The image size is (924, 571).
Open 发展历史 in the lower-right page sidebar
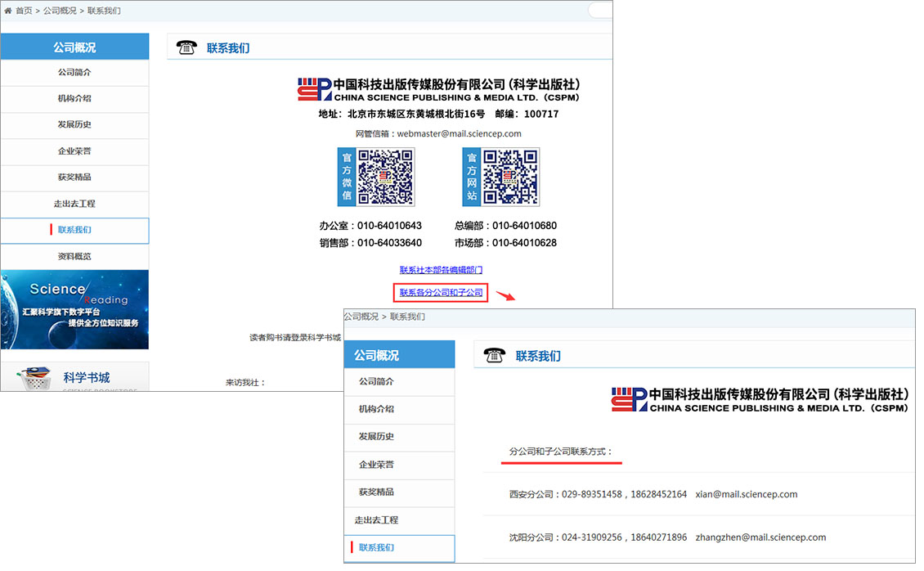(400, 437)
